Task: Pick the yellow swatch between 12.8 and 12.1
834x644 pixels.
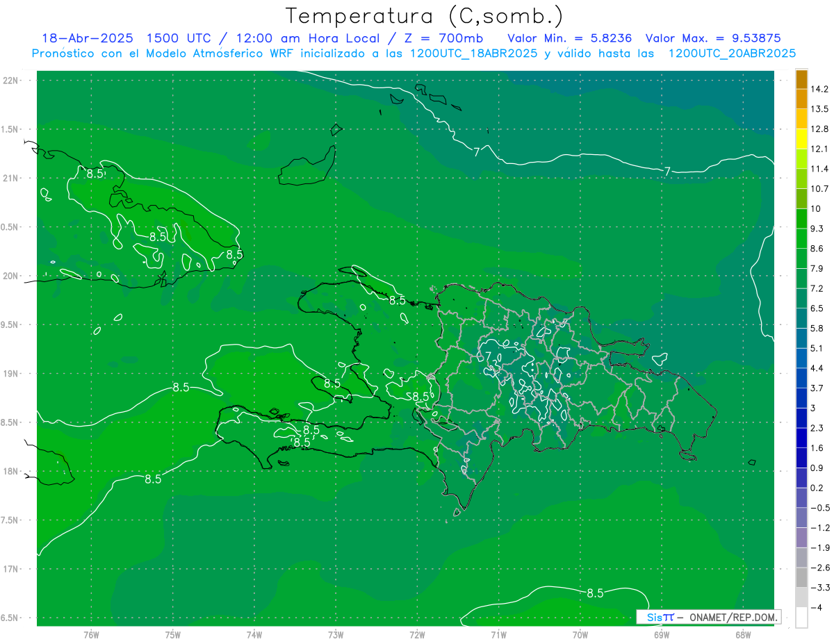Action: tap(801, 139)
